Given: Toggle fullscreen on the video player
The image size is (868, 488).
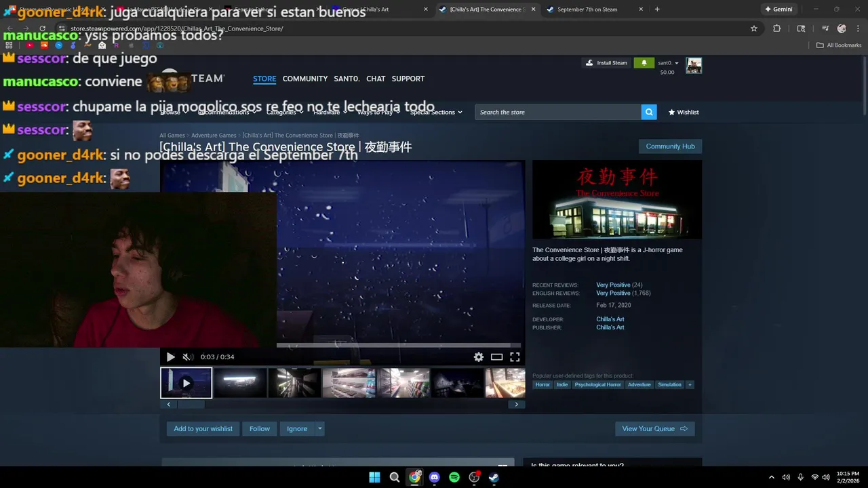Looking at the screenshot, I should [515, 357].
